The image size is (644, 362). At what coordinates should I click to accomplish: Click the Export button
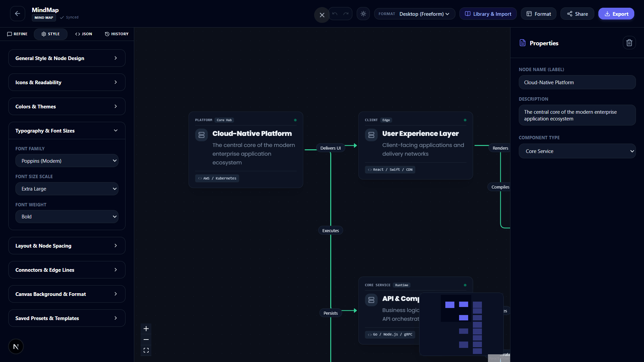coord(616,14)
